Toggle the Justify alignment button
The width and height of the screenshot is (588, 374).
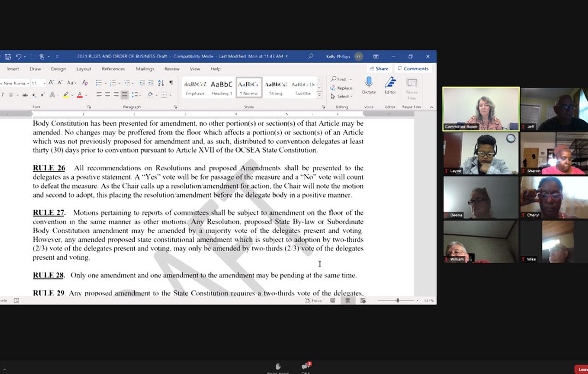click(125, 95)
